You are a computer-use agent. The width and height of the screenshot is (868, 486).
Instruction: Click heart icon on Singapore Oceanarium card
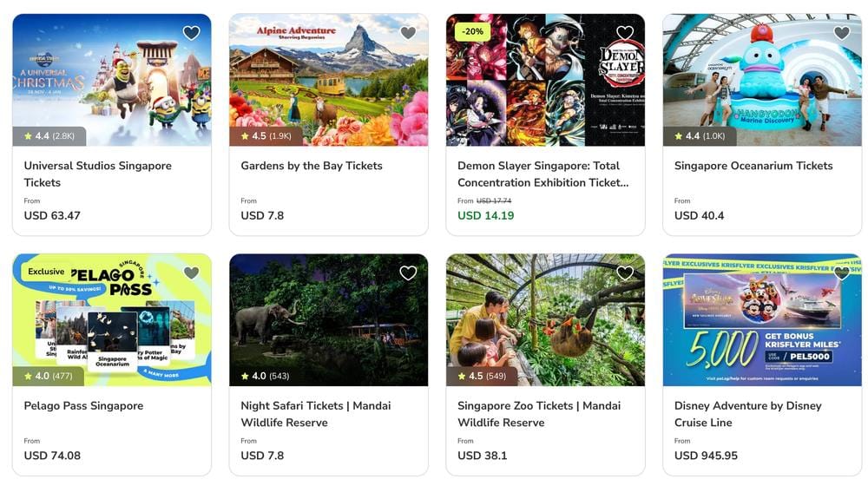coord(842,33)
